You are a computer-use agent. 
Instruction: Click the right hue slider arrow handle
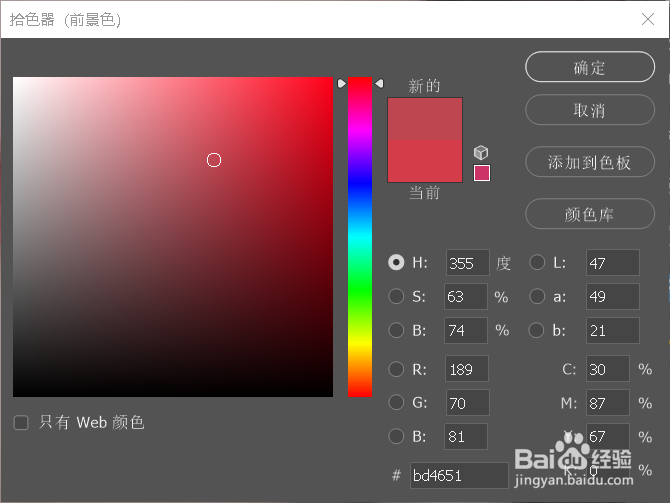[x=379, y=83]
